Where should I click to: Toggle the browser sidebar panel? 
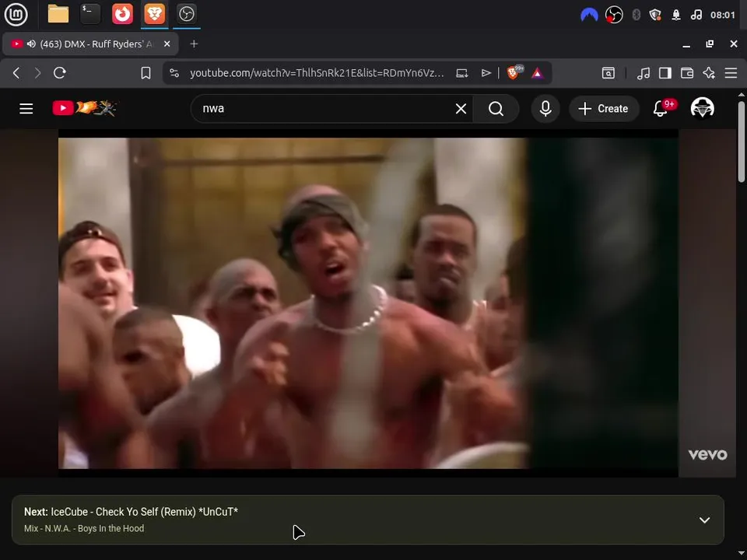665,73
